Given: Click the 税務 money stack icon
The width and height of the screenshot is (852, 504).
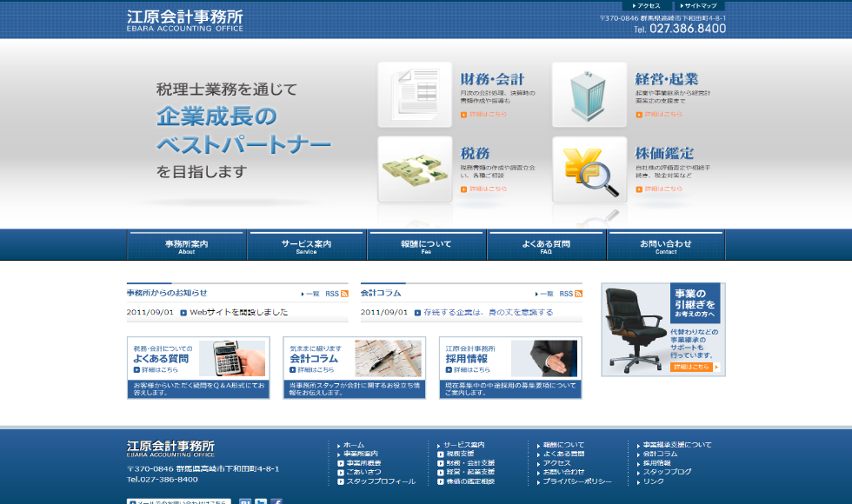Looking at the screenshot, I should pos(415,169).
